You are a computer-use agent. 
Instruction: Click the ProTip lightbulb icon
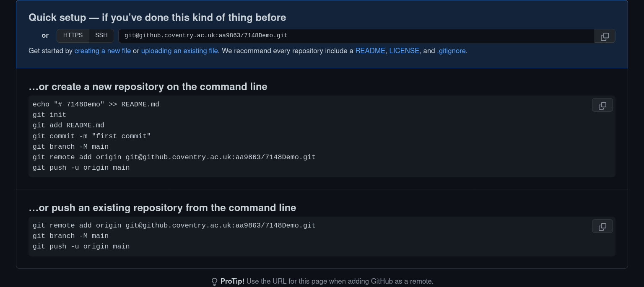(214, 282)
